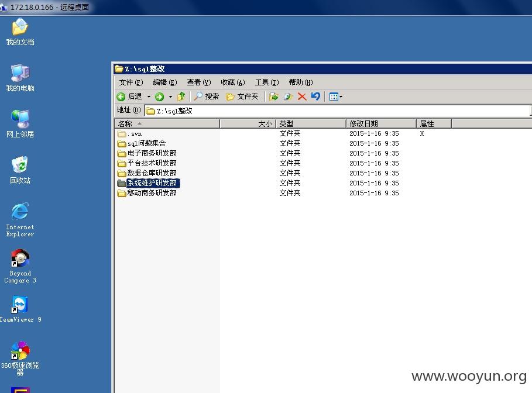The image size is (532, 393).
Task: Click the blue Undo arrow icon
Action: (x=315, y=96)
